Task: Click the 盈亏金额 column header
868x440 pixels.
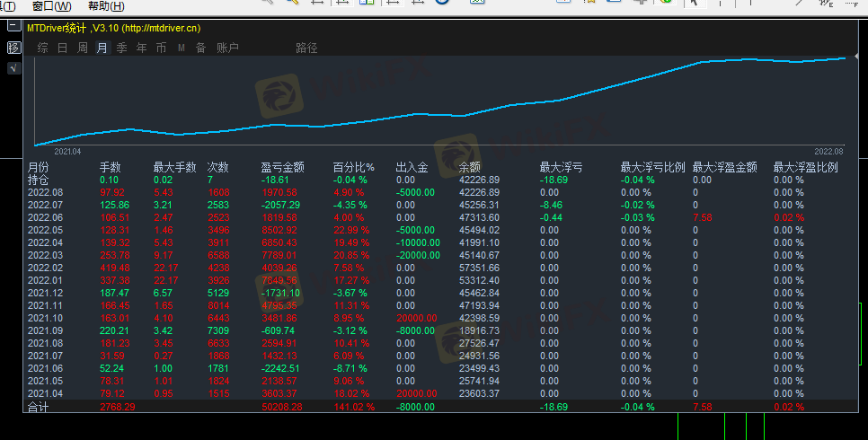Action: point(282,167)
